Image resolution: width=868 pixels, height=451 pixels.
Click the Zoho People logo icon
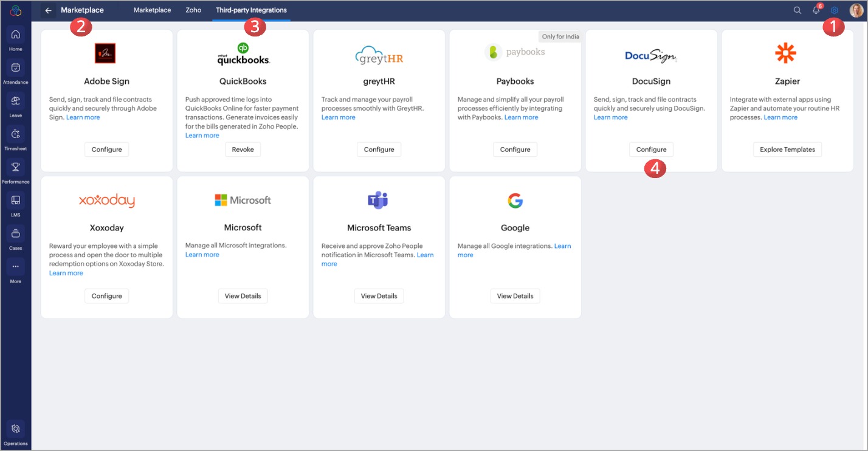16,10
